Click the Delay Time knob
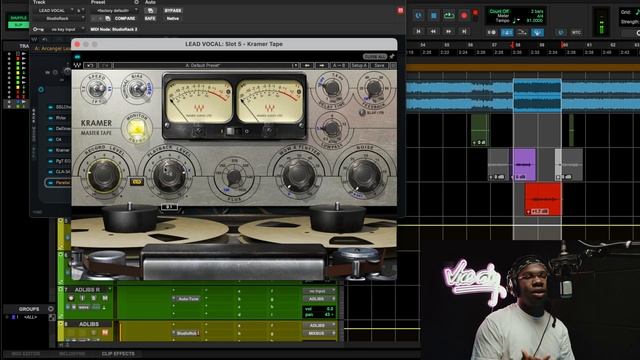Viewport: 640px width, 360px height. (332, 87)
